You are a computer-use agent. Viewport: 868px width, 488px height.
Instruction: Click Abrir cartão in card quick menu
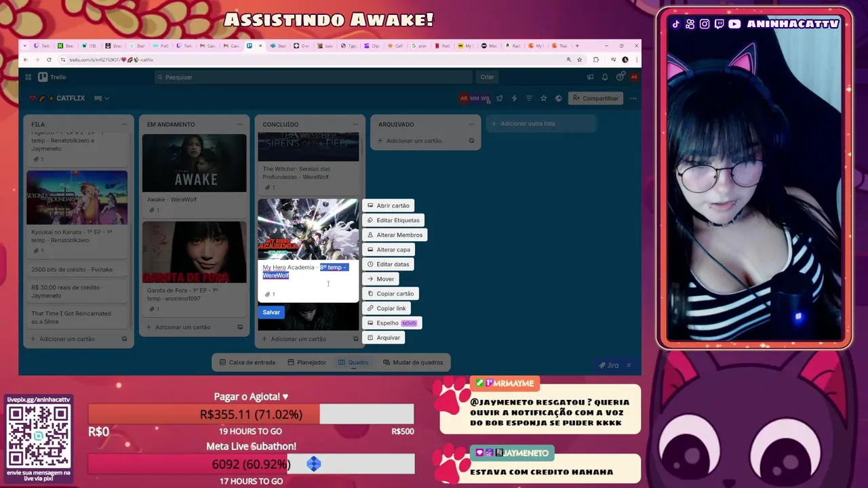pos(388,205)
